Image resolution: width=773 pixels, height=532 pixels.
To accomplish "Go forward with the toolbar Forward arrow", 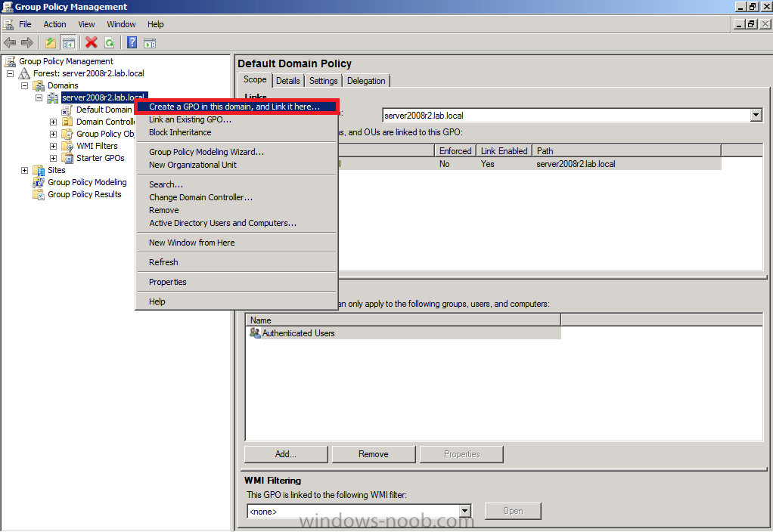I will [x=27, y=43].
